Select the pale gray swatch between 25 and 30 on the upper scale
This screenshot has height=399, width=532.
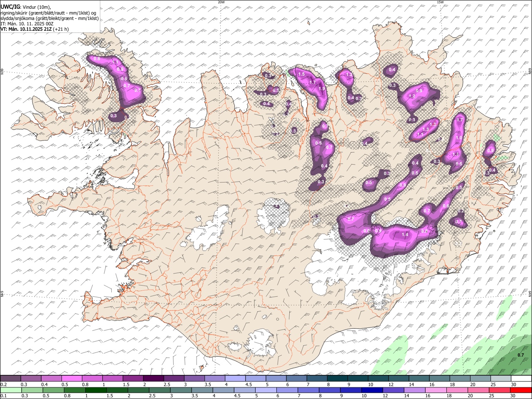(x=500, y=379)
